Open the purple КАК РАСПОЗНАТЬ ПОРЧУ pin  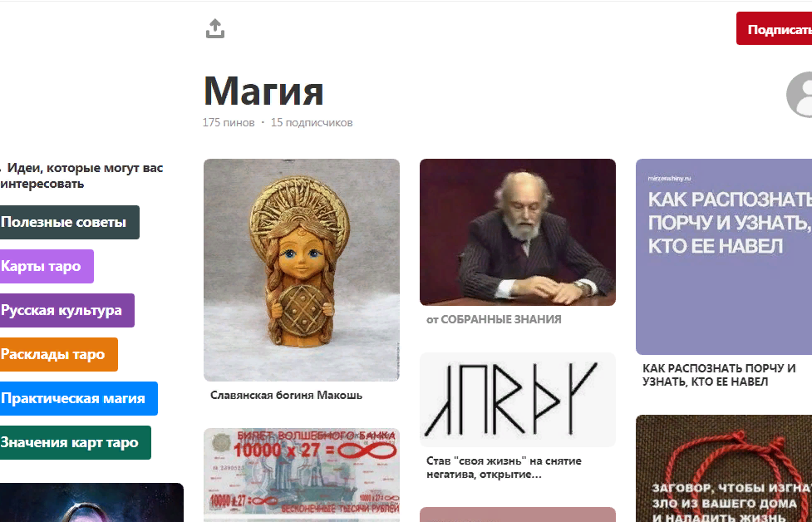point(724,257)
